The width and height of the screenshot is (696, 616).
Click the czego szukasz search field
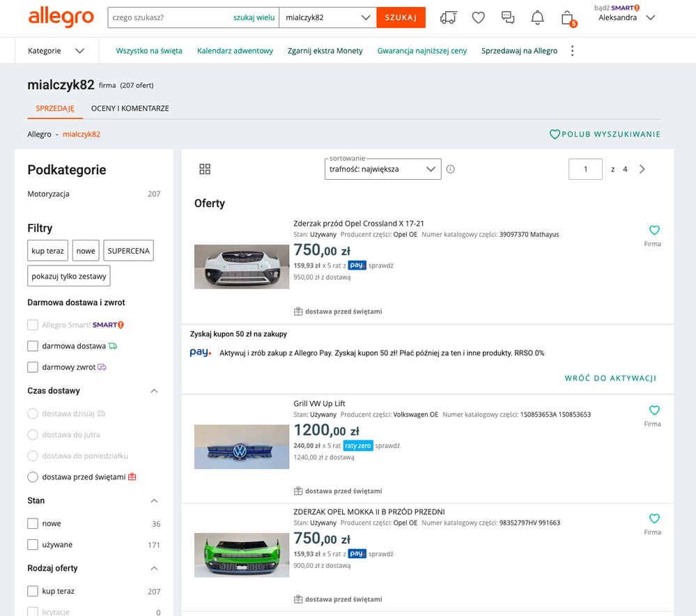point(169,17)
